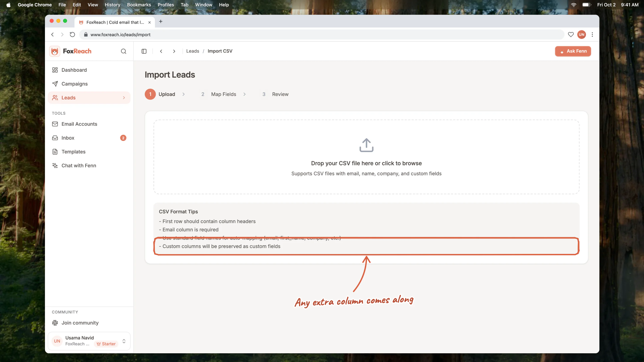Go forward with the breadcrumb right arrow

pos(174,51)
